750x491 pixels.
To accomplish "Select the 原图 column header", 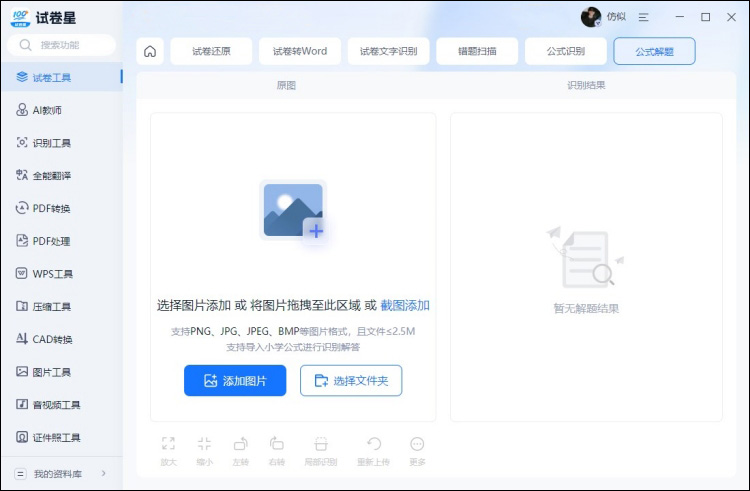I will (x=286, y=85).
